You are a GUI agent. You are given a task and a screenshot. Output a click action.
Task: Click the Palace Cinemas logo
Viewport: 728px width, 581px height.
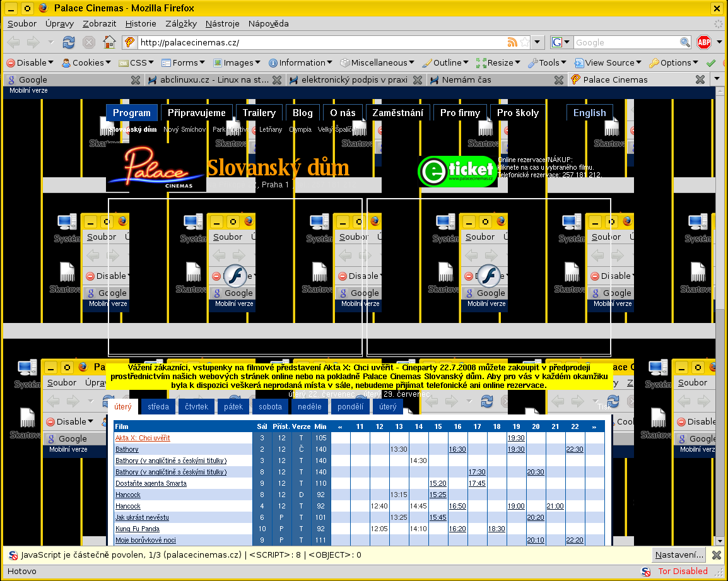tap(156, 168)
